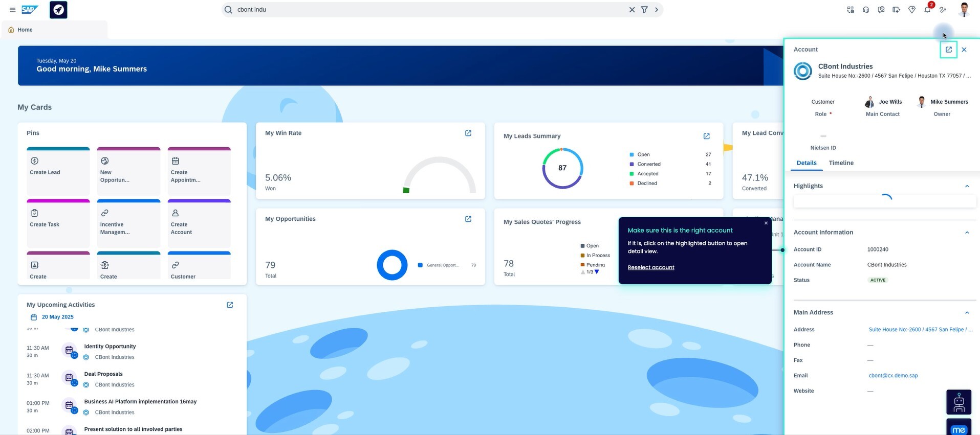Screen dimensions: 980x435
Task: Open My Upcoming Activities expand icon
Action: pyautogui.click(x=230, y=305)
